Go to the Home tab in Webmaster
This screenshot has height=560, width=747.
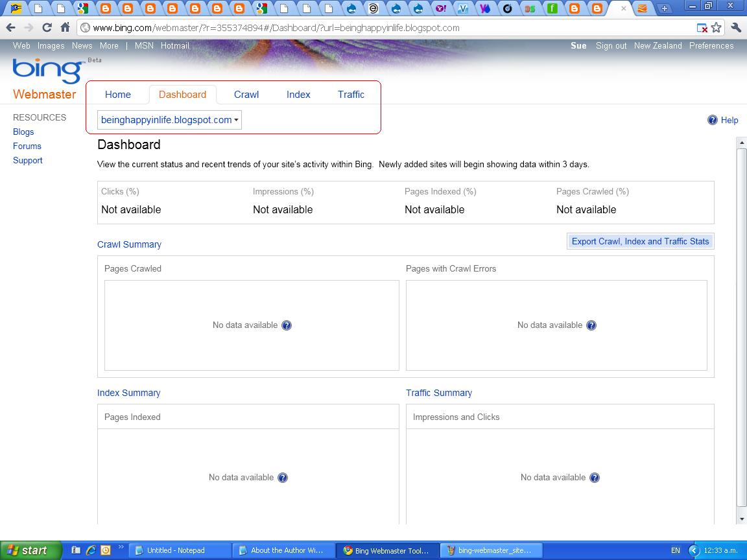[x=117, y=94]
